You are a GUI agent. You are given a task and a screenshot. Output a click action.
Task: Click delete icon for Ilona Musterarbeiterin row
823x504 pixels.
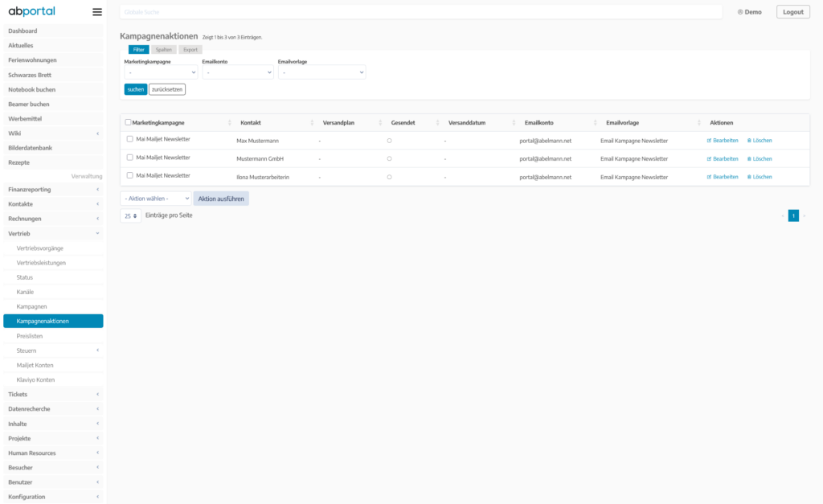pos(749,177)
